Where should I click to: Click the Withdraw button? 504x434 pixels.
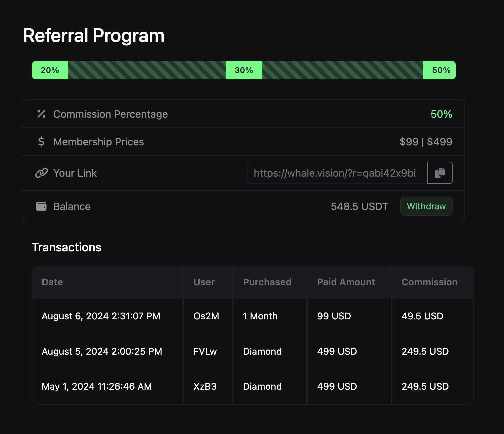point(426,206)
